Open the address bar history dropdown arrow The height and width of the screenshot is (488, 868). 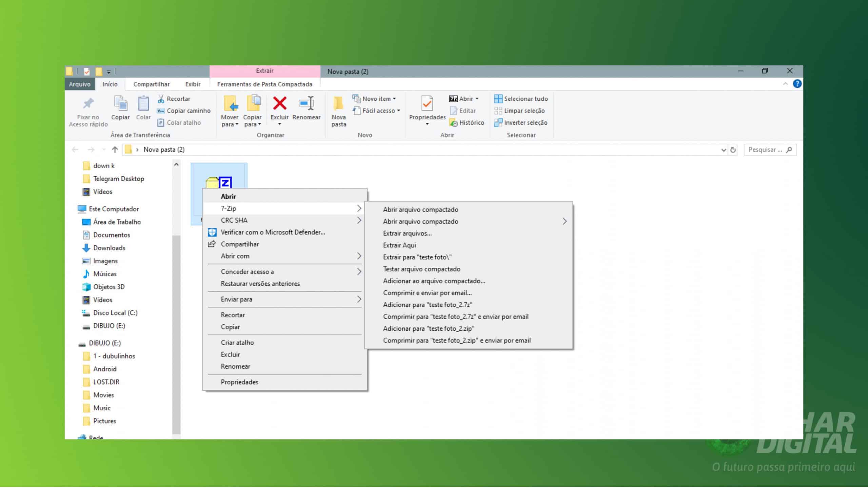tap(723, 150)
